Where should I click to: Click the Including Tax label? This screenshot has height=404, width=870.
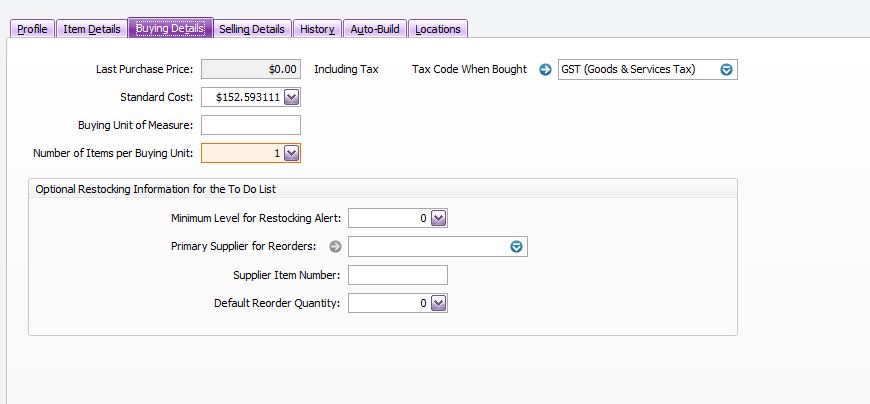click(x=346, y=69)
